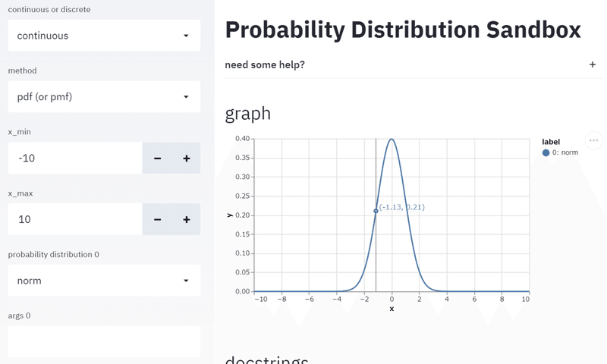
Task: Open the continuous or discrete dropdown
Action: [104, 36]
